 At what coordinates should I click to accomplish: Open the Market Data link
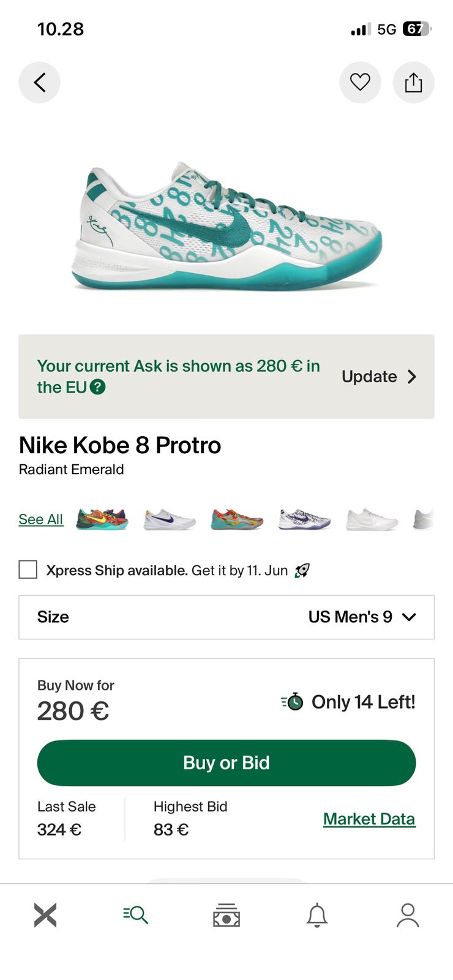[369, 819]
